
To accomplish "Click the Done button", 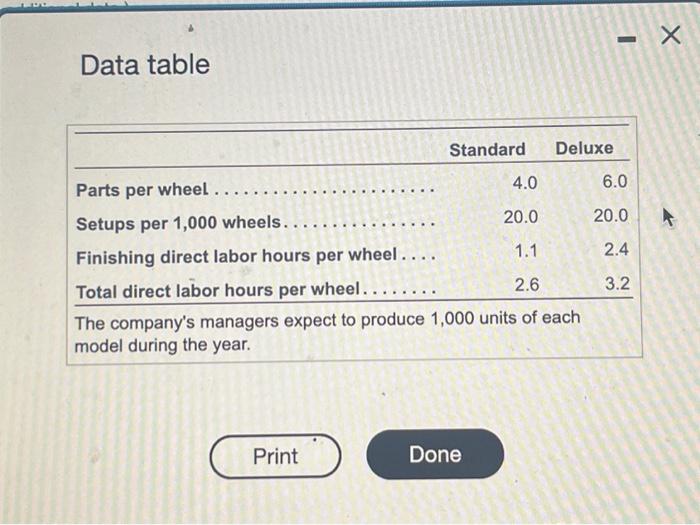I will pos(435,454).
